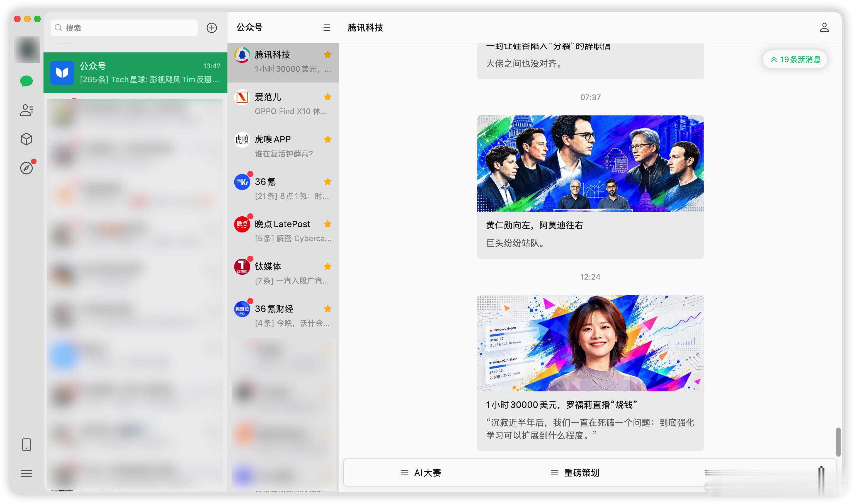
Task: Click the 36氪财经 account avatar
Action: click(242, 309)
